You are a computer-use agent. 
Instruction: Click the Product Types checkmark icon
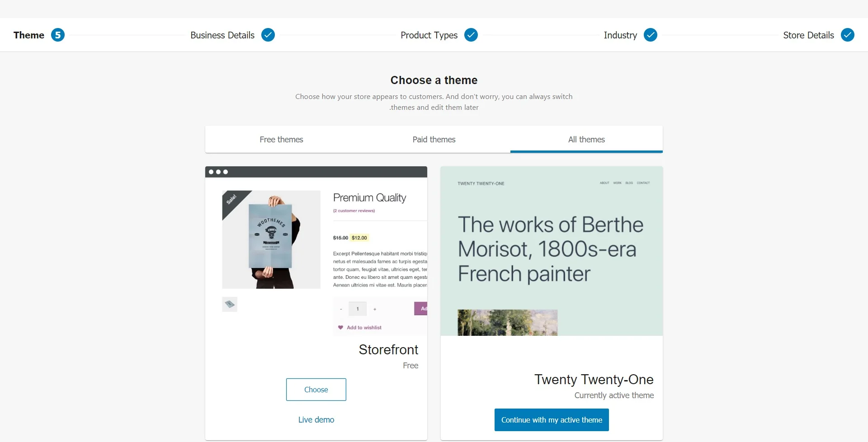pos(471,35)
